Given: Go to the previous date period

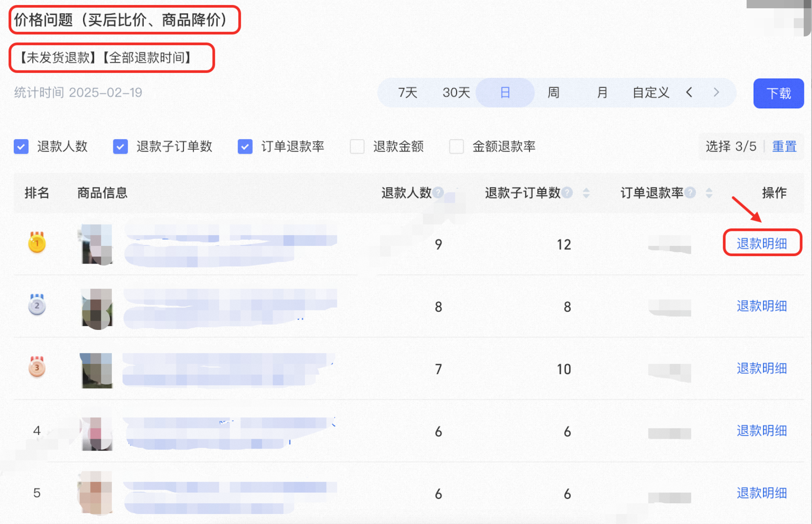Looking at the screenshot, I should point(689,92).
